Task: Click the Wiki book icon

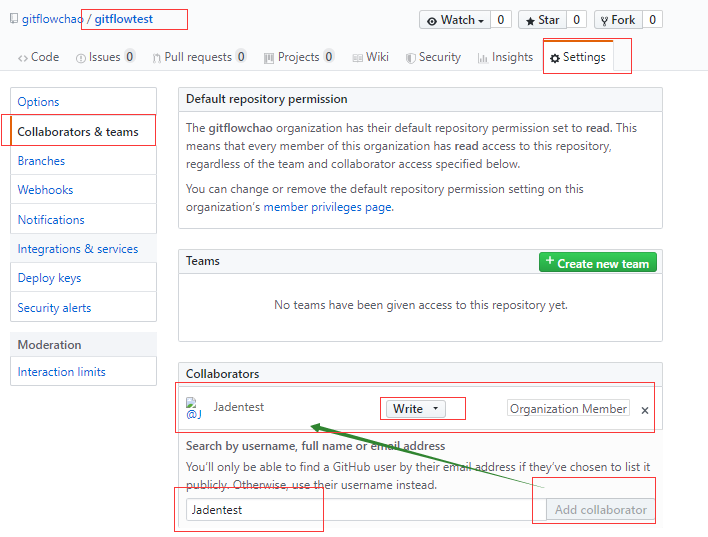Action: (x=357, y=58)
